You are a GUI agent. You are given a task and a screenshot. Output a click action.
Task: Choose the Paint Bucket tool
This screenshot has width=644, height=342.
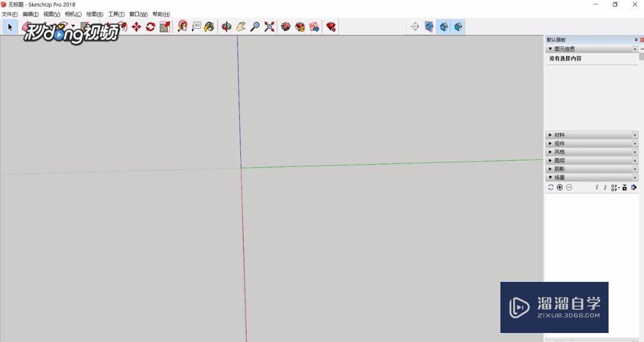[209, 27]
